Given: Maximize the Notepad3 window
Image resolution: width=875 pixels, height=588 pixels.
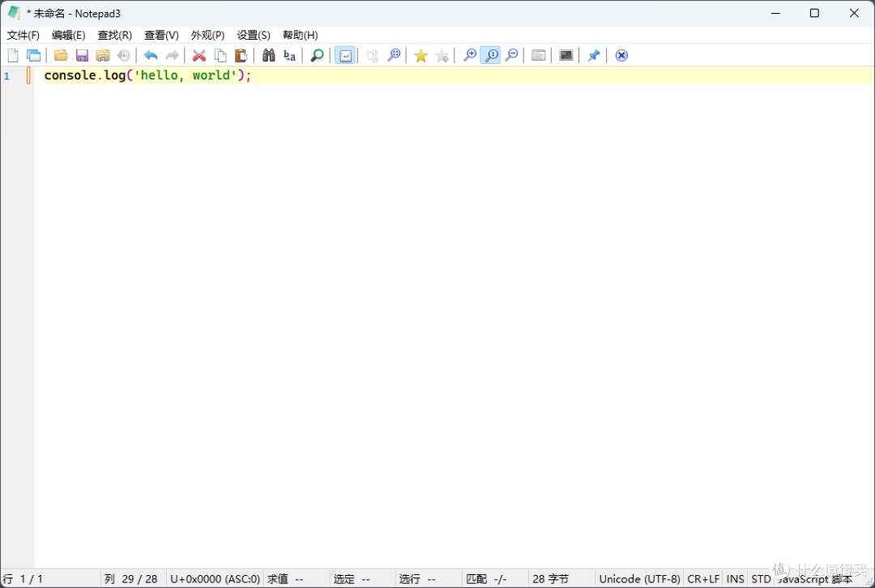Looking at the screenshot, I should (814, 13).
